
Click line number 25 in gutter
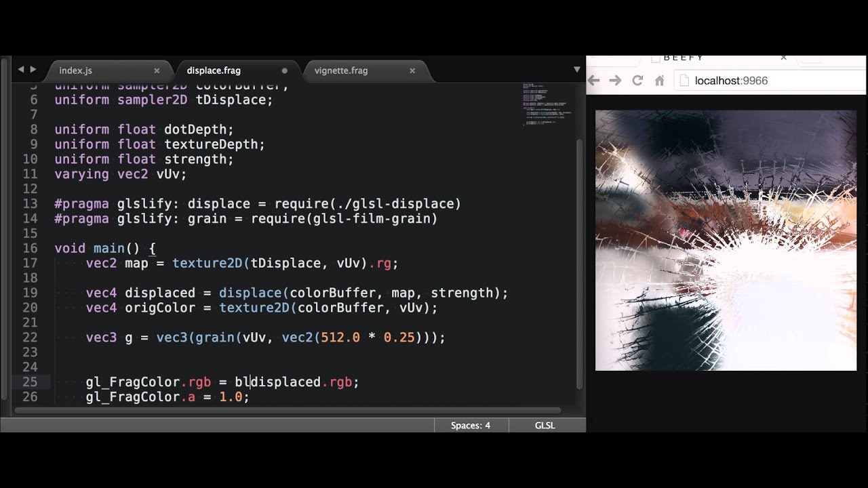click(30, 382)
